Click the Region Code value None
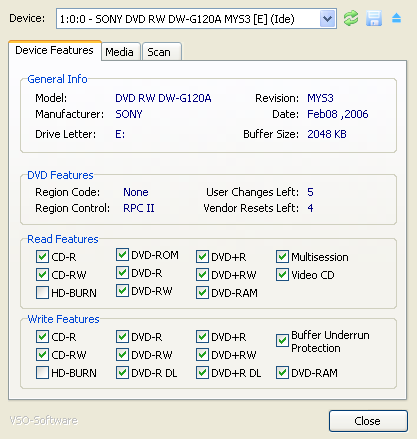The image size is (417, 439). [x=136, y=192]
